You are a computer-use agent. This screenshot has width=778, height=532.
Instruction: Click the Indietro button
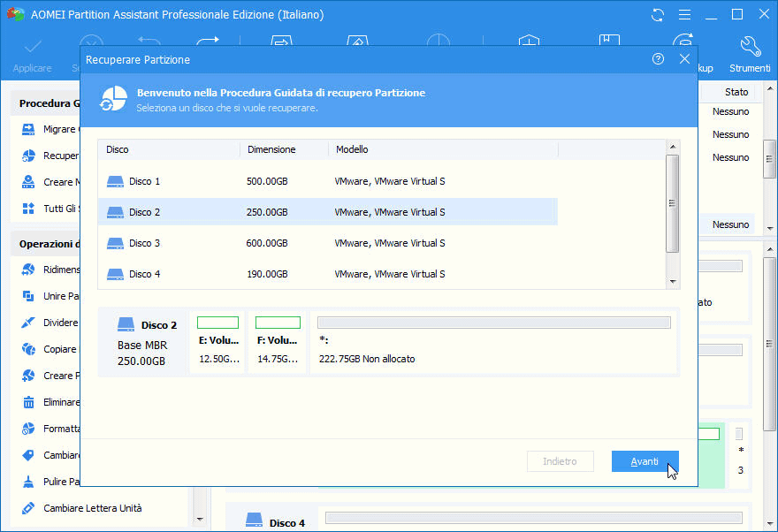[560, 461]
